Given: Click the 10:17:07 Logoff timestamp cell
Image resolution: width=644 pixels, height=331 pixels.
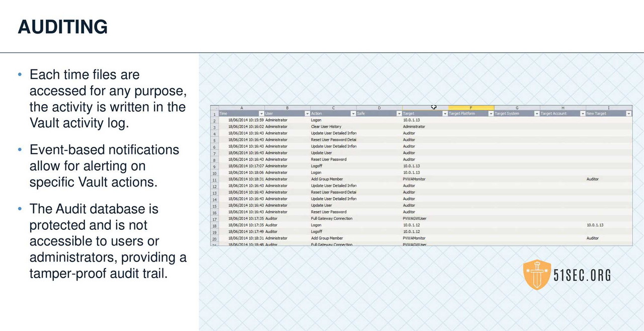Looking at the screenshot, I should [x=246, y=166].
